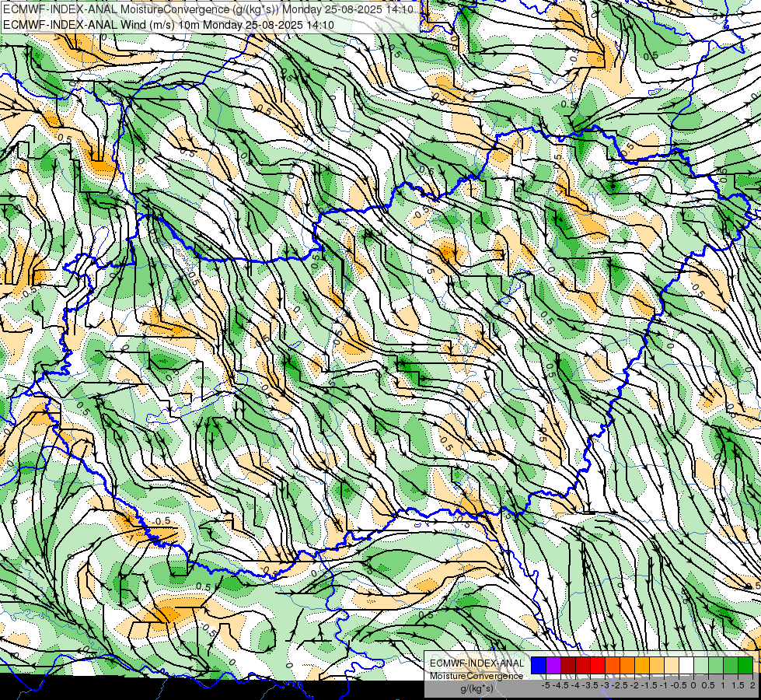Viewport: 761px width, 700px height.
Task: Click the legend tick label '-2.5'
Action: click(x=620, y=685)
